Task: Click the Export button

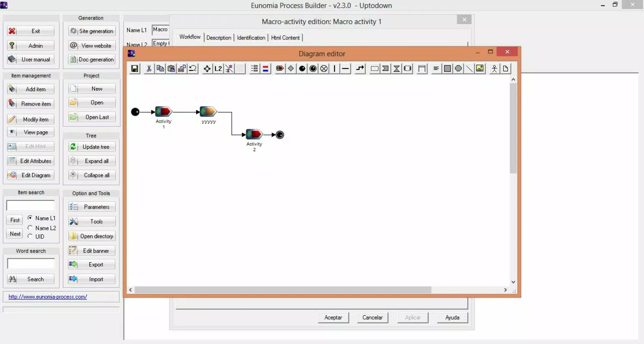Action: [92, 264]
